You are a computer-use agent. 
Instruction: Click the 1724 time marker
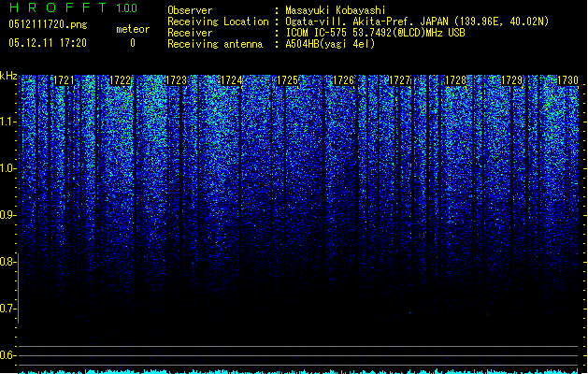[232, 80]
